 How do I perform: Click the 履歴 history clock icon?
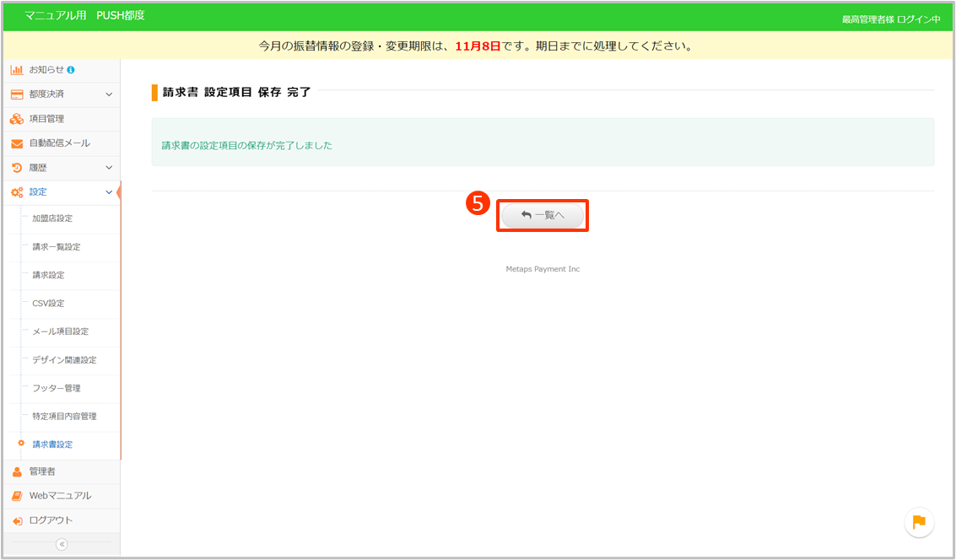pyautogui.click(x=17, y=168)
